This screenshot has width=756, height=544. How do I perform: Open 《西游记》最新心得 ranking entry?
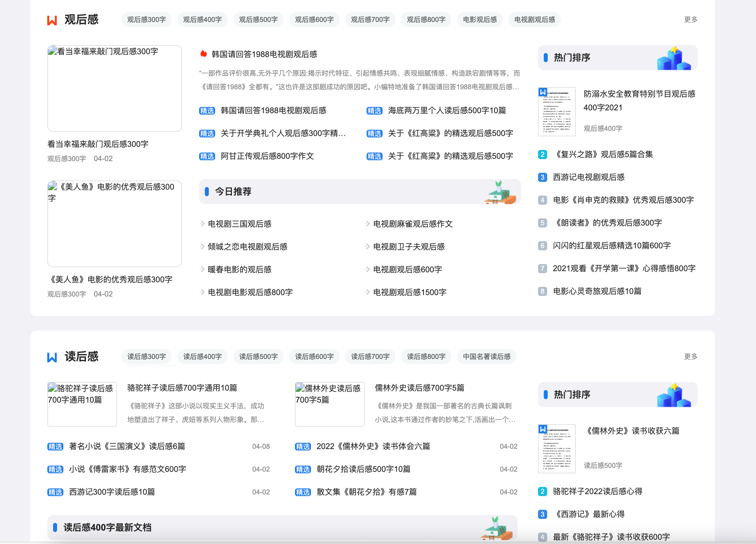589,514
